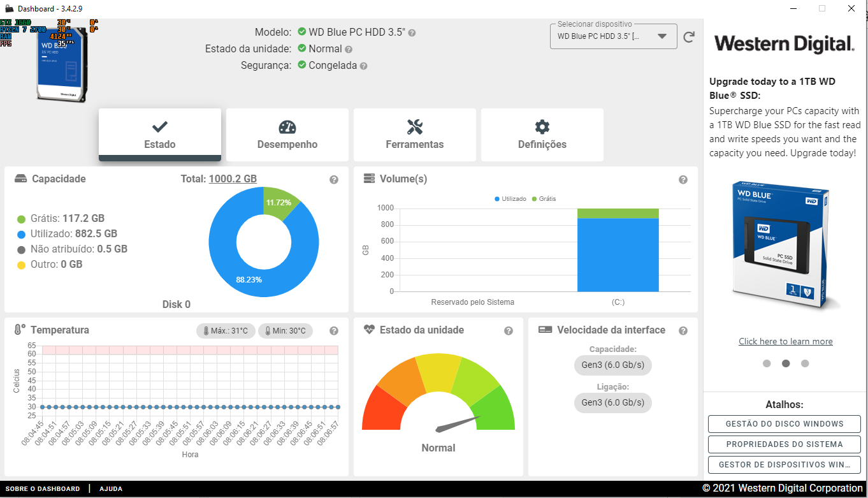Click the heartbeat icon beside Estado da unidade
The width and height of the screenshot is (868, 498).
pyautogui.click(x=369, y=330)
